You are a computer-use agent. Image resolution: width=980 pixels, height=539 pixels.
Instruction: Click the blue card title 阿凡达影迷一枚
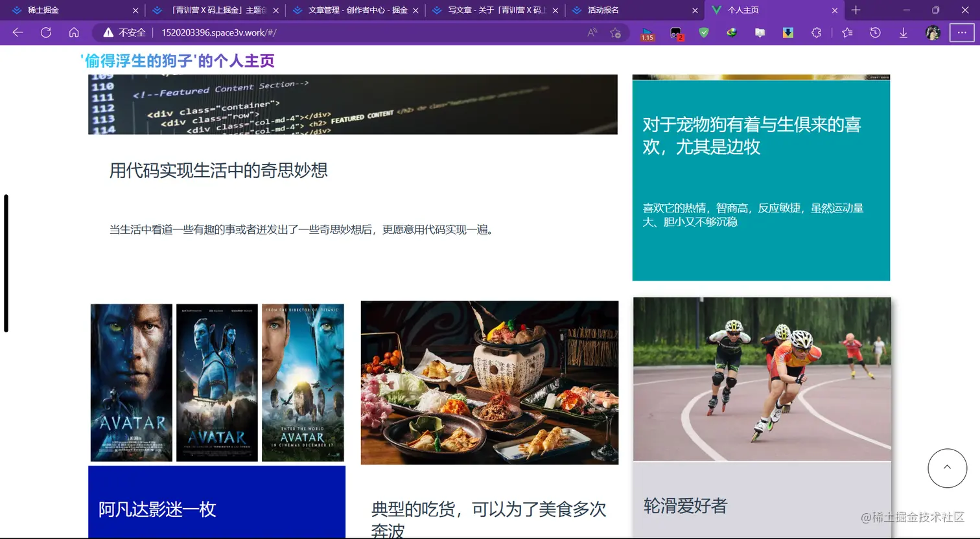click(157, 509)
